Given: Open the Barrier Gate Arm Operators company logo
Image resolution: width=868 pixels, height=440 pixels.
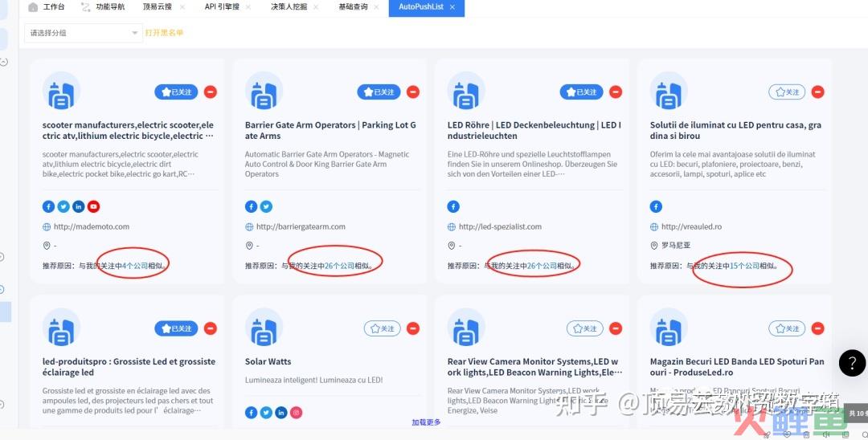Looking at the screenshot, I should pyautogui.click(x=264, y=92).
